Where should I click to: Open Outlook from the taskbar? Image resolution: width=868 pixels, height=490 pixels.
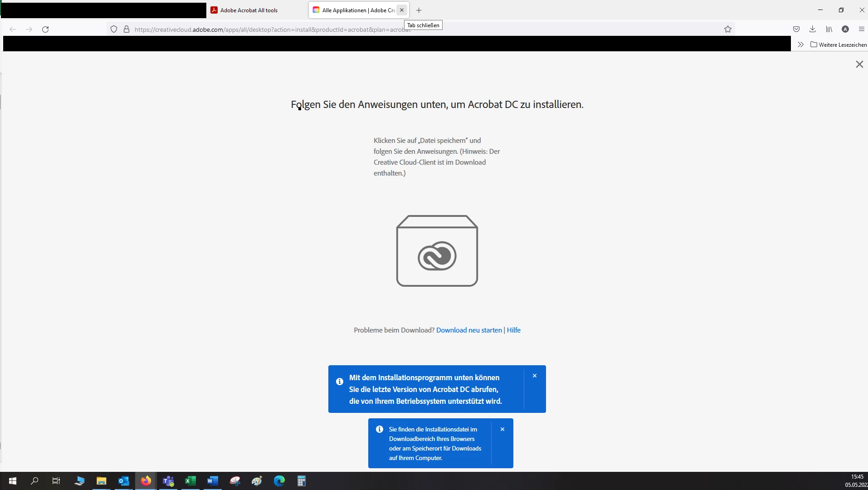point(124,481)
